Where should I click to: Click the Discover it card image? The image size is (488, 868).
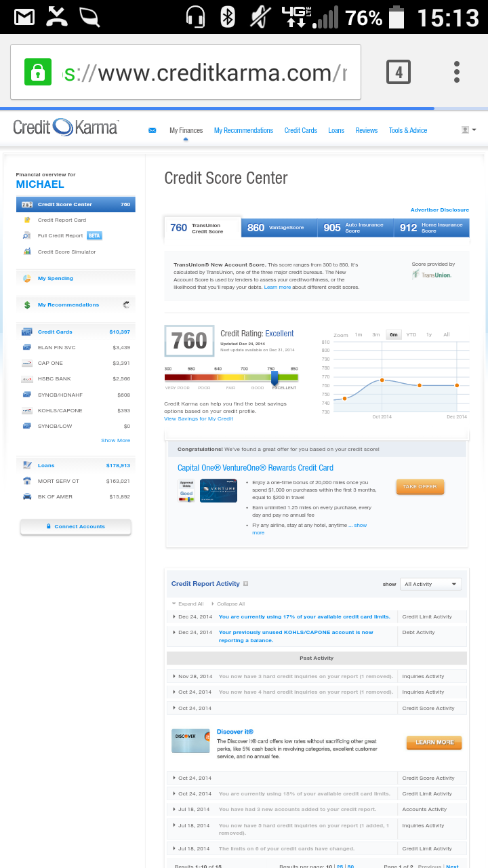(x=190, y=741)
